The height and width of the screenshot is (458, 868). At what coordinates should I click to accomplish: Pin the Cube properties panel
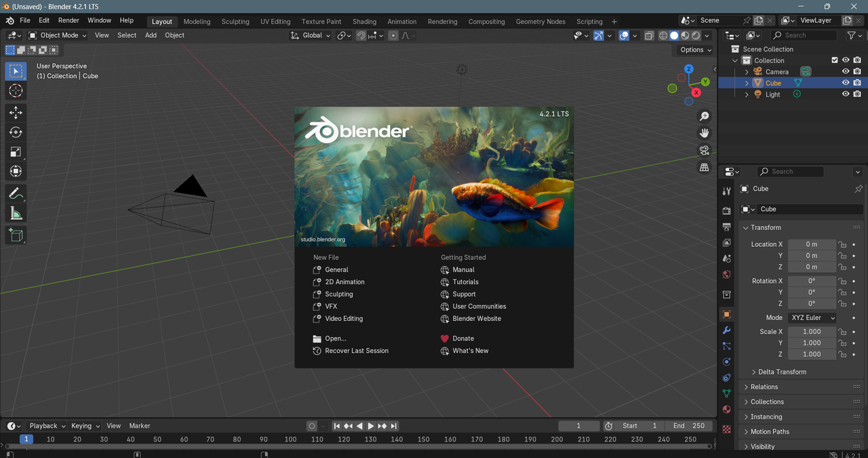tap(859, 189)
